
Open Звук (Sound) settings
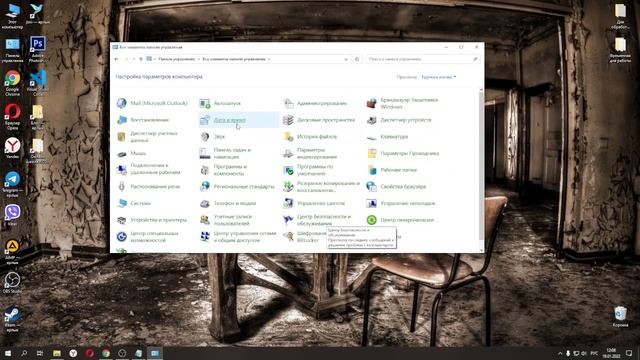212,137
